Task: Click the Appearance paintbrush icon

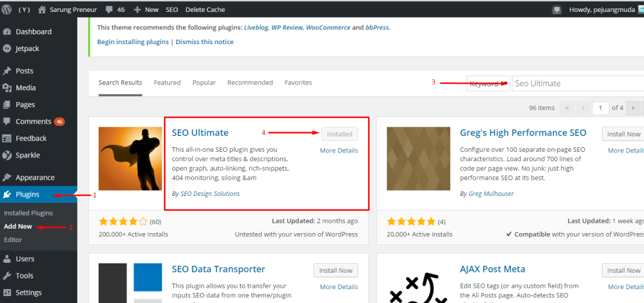Action: pyautogui.click(x=6, y=178)
